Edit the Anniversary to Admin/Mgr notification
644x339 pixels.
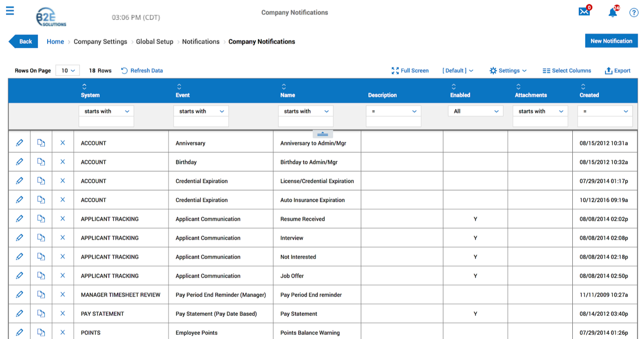coord(19,143)
